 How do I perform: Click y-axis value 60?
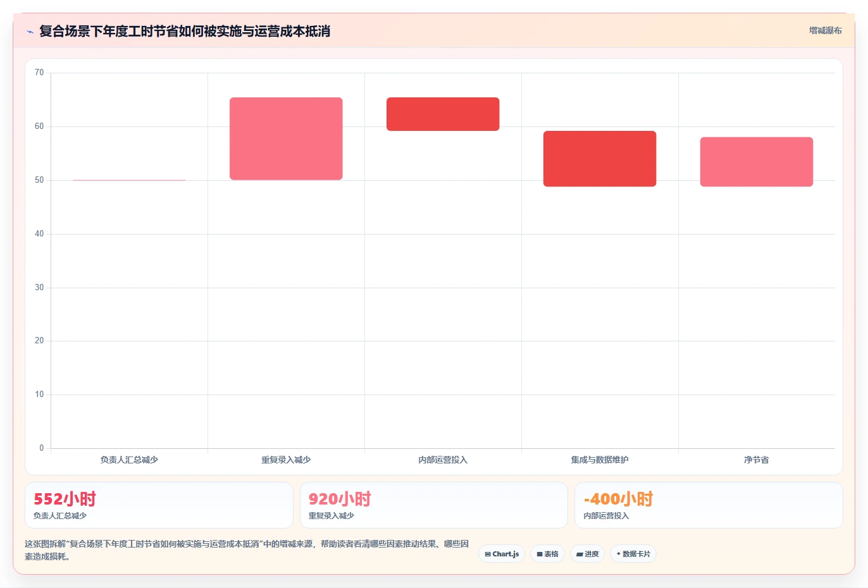pyautogui.click(x=39, y=126)
